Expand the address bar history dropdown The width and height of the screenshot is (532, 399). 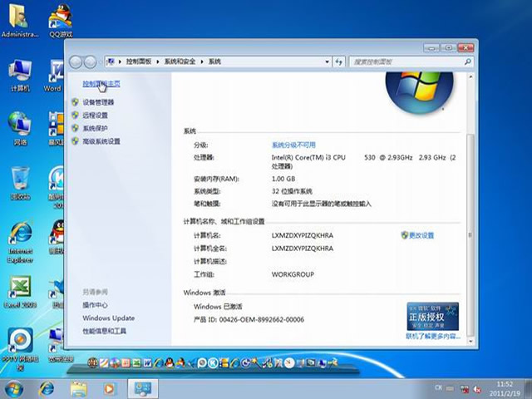click(x=326, y=62)
